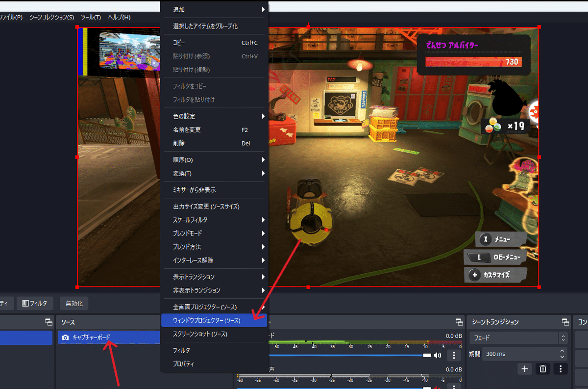Screen dimensions: 588x389
Task: Click the right-middle preview resize handle
Action: coord(539,157)
